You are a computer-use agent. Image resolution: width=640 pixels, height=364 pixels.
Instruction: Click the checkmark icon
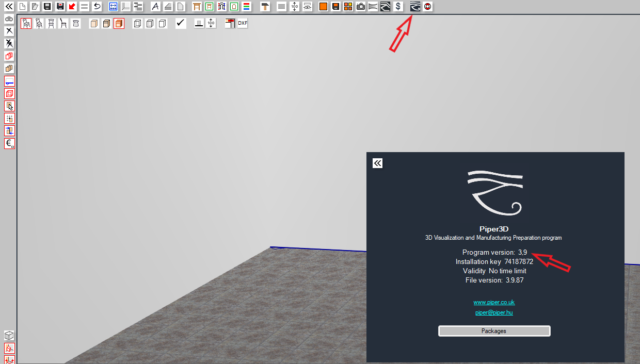[181, 23]
